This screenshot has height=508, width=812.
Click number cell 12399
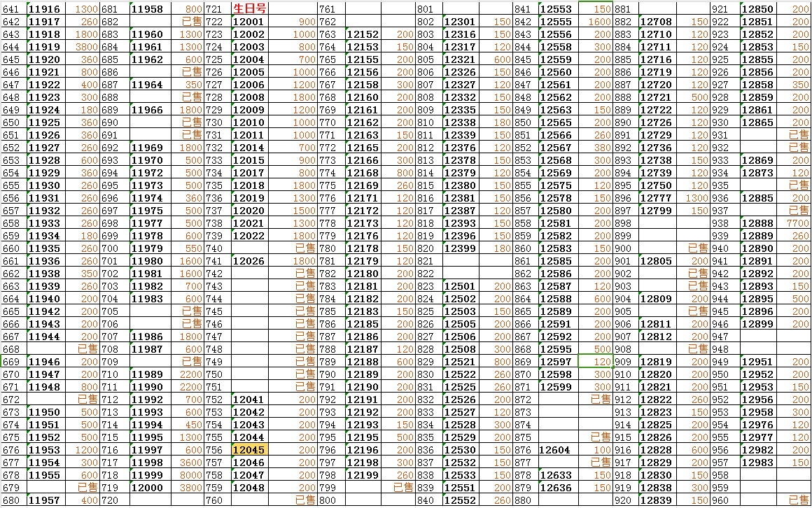pyautogui.click(x=461, y=248)
